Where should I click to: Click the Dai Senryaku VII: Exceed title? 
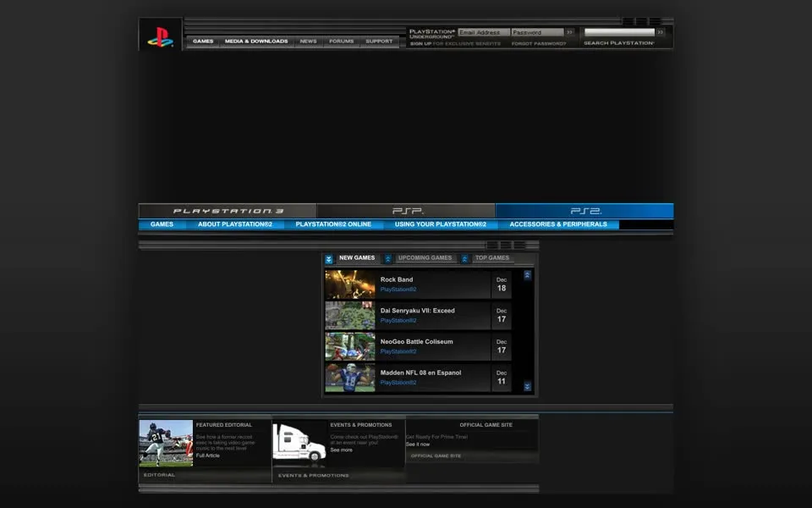point(417,311)
